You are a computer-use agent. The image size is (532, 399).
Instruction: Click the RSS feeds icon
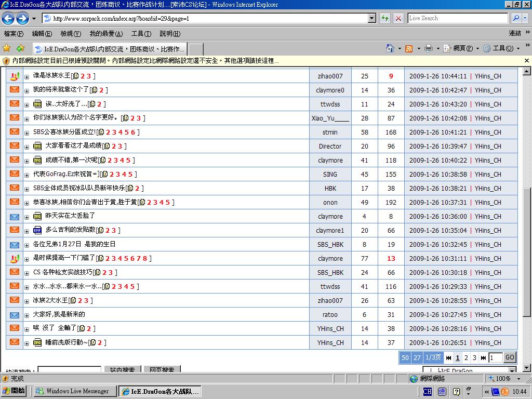tap(409, 48)
